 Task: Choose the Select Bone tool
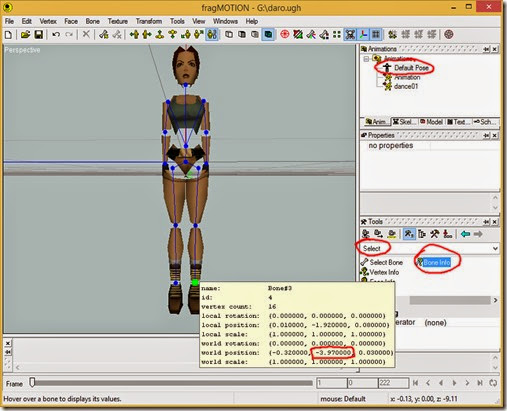(x=382, y=262)
